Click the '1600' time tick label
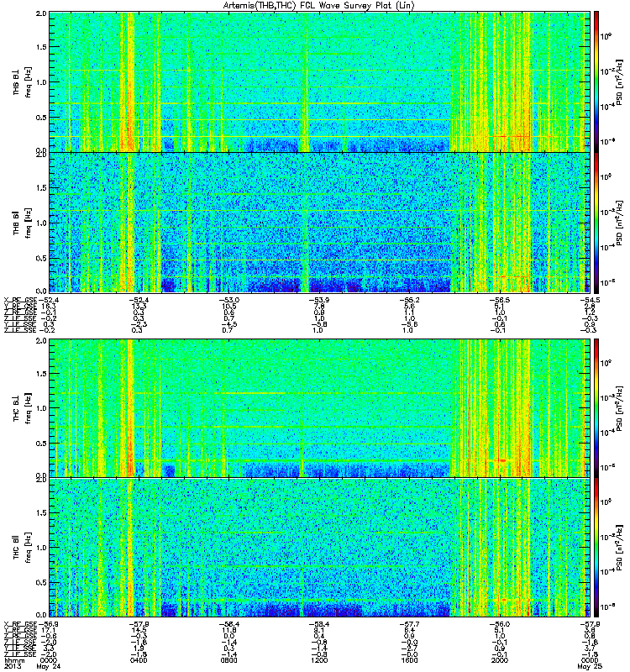630x672 pixels. 409,660
